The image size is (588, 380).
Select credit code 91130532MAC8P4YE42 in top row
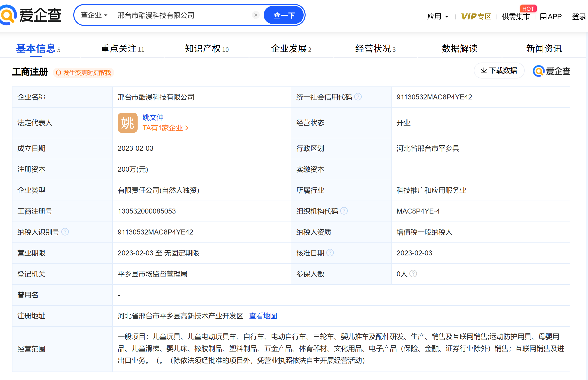coord(434,97)
